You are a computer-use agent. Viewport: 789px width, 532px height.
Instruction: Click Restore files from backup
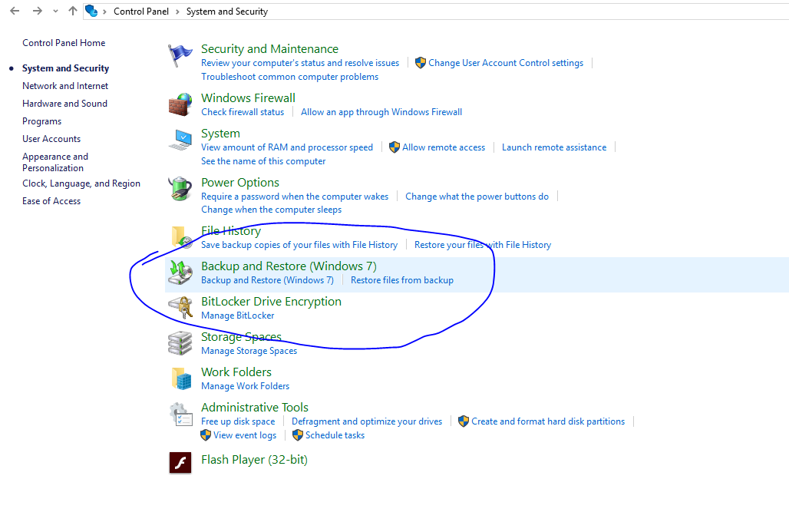pyautogui.click(x=402, y=280)
